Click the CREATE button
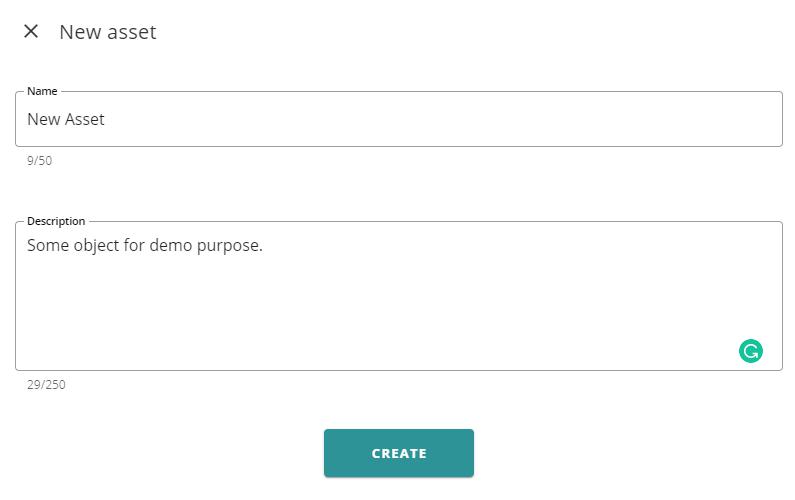This screenshot has width=795, height=500. click(399, 453)
